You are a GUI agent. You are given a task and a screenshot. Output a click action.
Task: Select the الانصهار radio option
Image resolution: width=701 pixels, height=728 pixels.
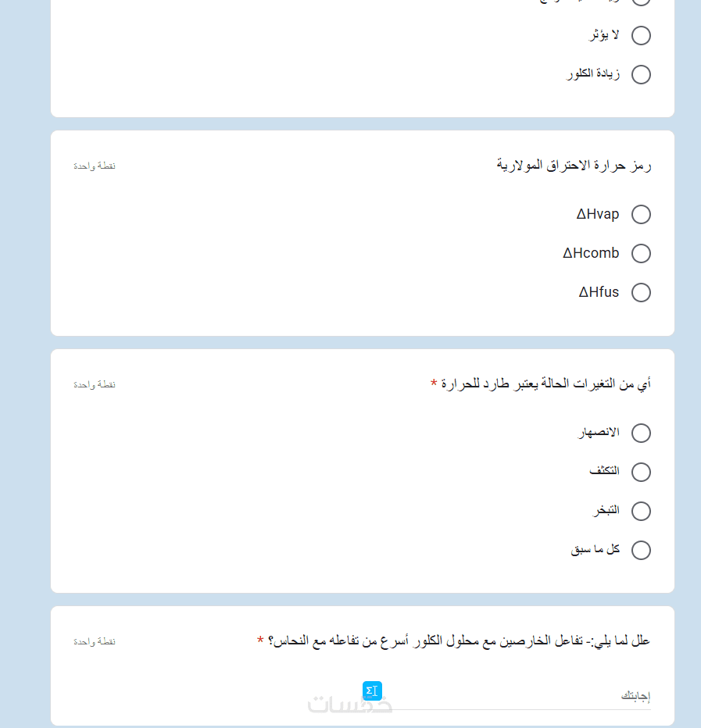tap(641, 434)
